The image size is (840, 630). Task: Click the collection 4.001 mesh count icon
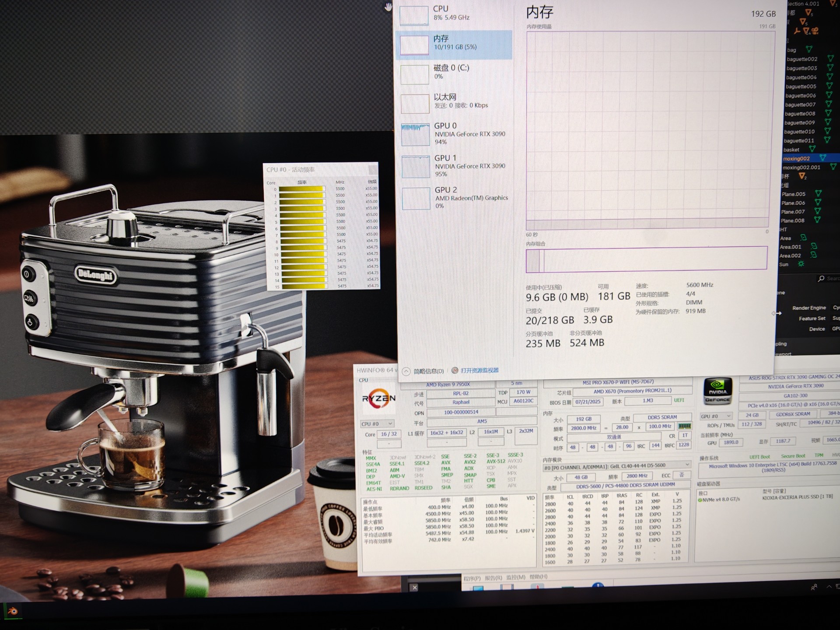pyautogui.click(x=833, y=3)
